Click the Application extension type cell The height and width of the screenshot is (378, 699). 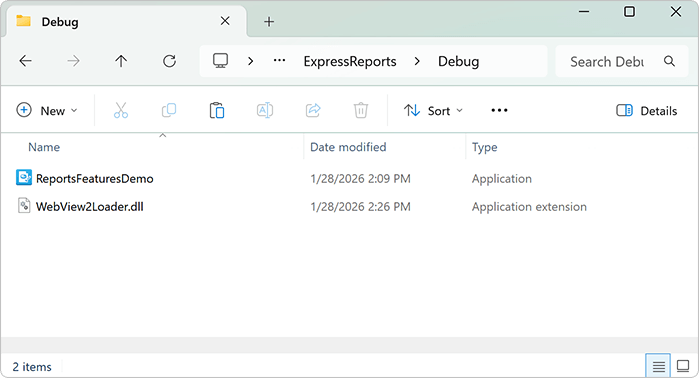point(529,207)
